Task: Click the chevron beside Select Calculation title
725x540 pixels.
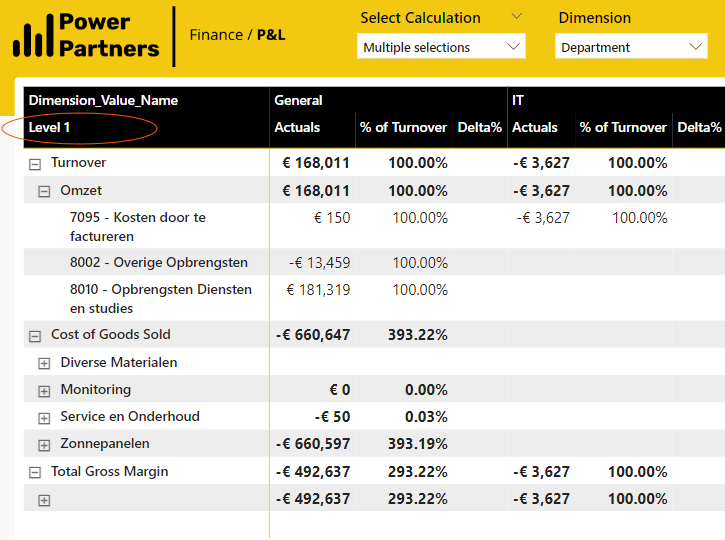Action: (516, 17)
